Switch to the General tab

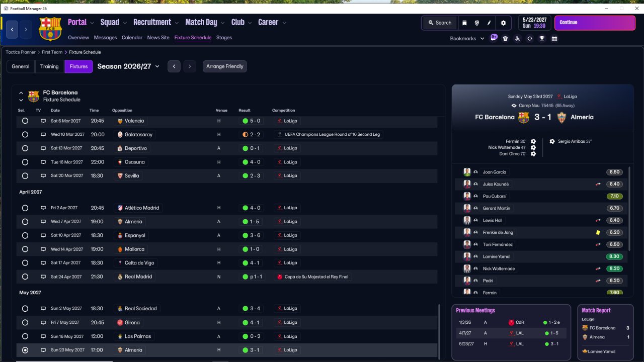pos(21,66)
